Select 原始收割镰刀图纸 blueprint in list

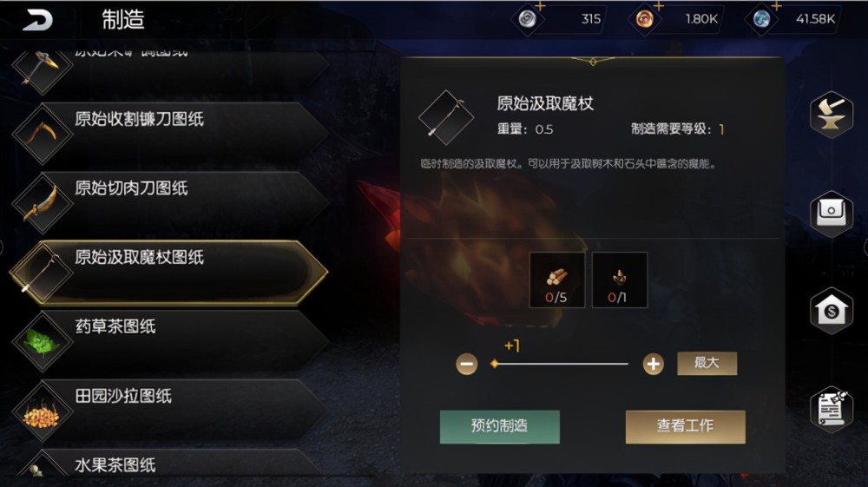pyautogui.click(x=169, y=134)
